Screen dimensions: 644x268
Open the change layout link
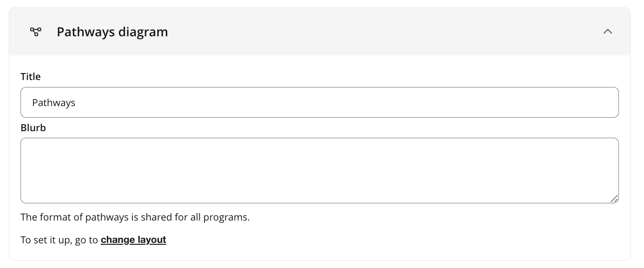[x=133, y=240]
